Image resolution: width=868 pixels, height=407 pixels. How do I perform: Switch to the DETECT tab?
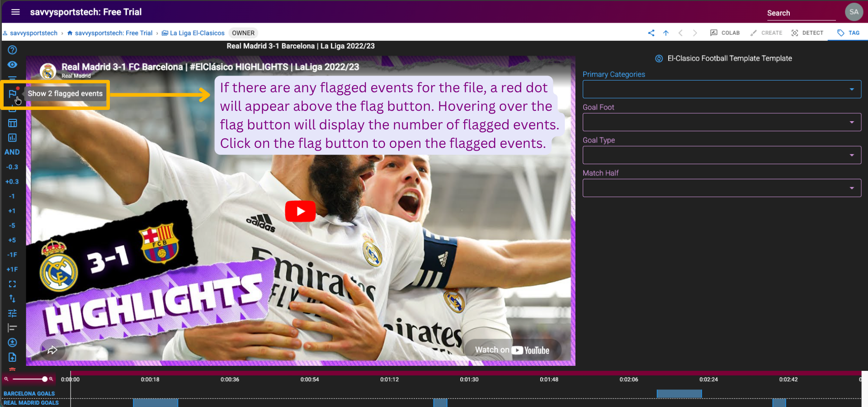[x=807, y=33]
